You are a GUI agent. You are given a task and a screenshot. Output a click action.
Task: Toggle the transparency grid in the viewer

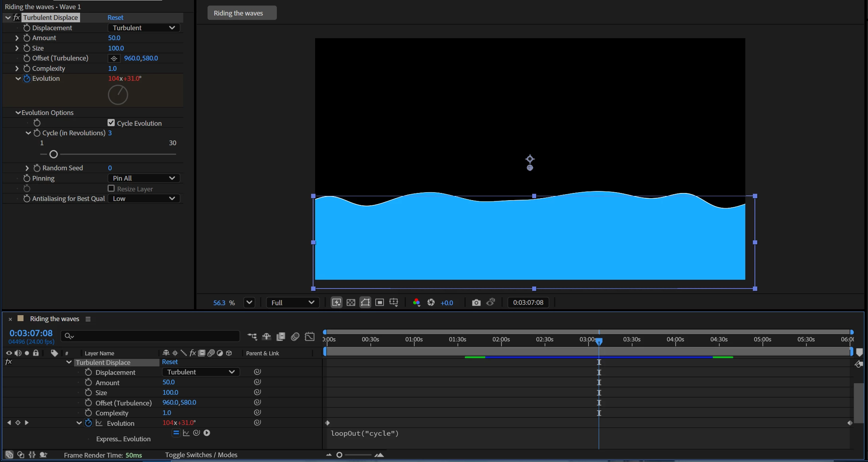pos(351,303)
